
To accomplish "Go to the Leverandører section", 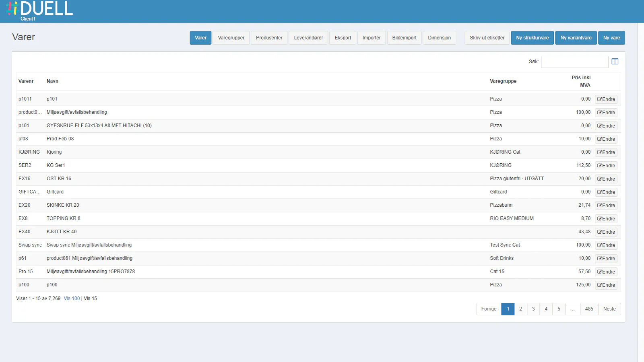I will click(x=308, y=38).
